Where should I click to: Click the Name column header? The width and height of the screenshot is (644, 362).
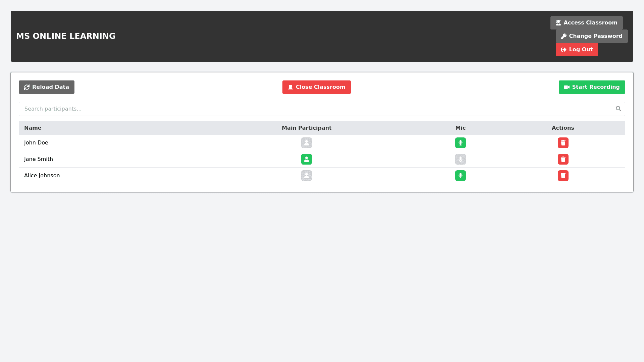click(x=33, y=128)
